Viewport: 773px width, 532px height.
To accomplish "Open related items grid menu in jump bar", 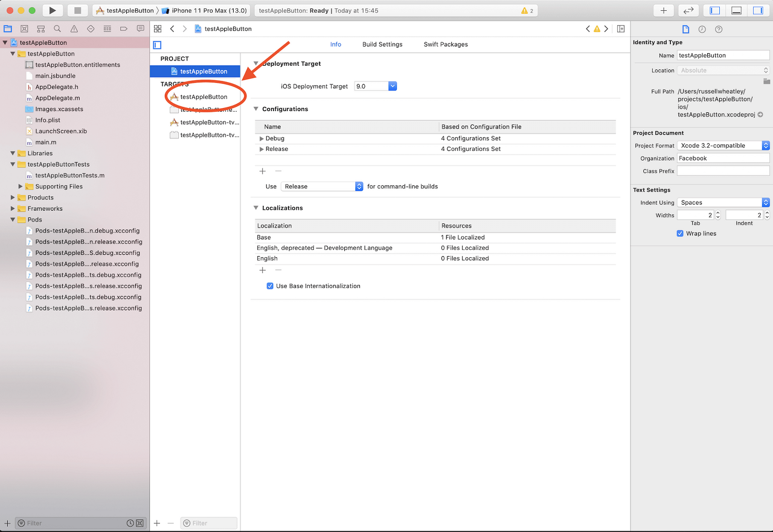I will tap(158, 28).
